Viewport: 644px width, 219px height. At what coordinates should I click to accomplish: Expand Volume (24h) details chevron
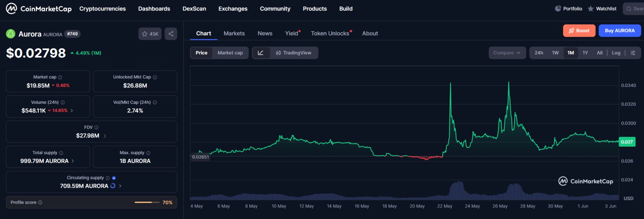(x=72, y=110)
